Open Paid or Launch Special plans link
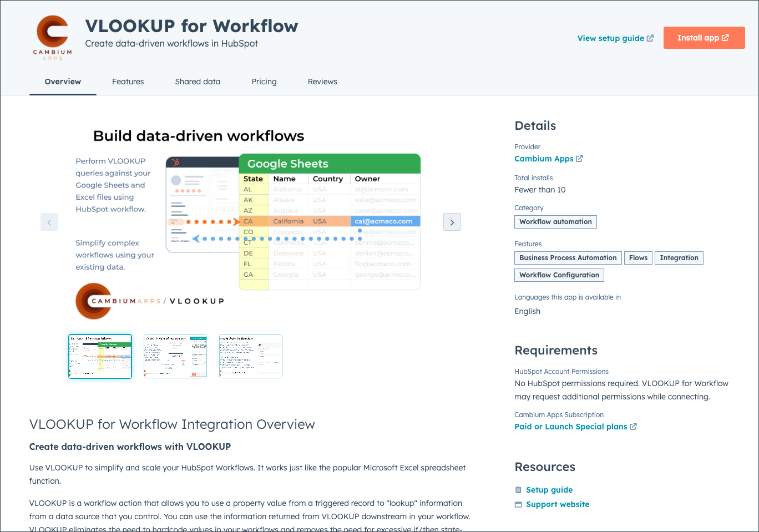 coord(575,427)
